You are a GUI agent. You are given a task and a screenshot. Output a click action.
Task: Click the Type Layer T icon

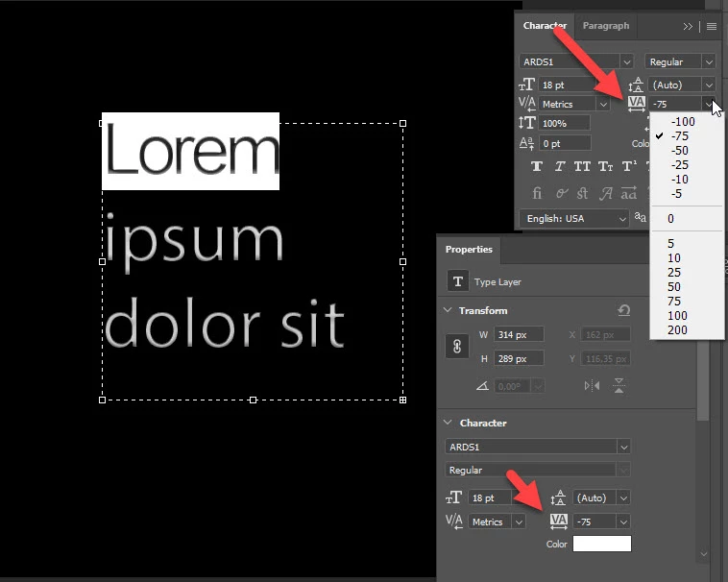[x=457, y=281]
